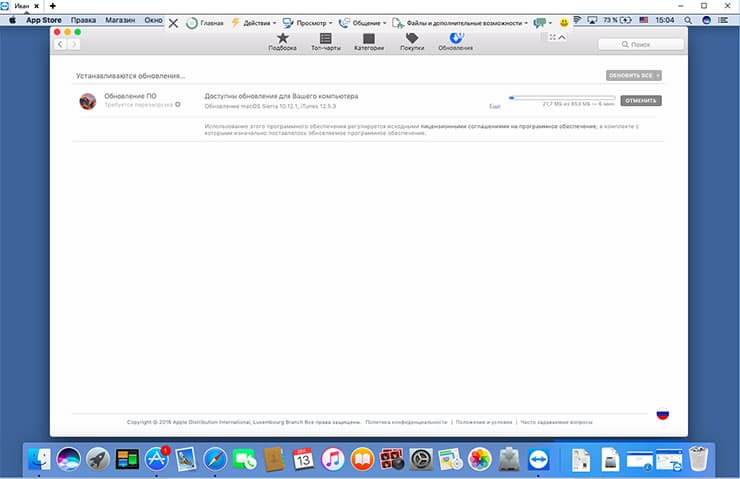This screenshot has height=479, width=740.
Task: Open Siri in the Dock
Action: 68,459
